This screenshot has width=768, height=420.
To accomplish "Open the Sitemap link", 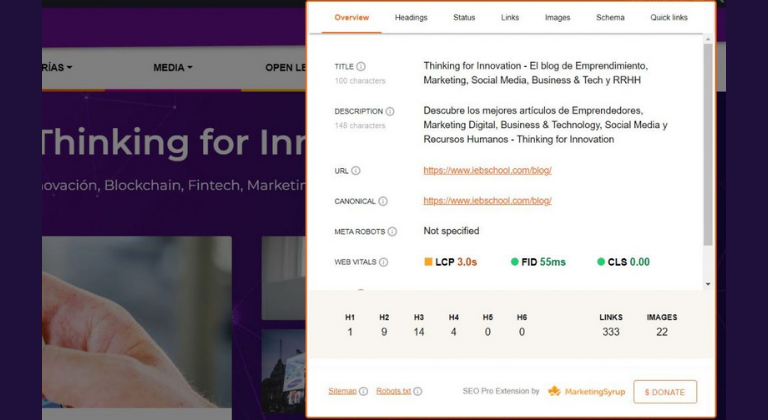I will point(342,391).
